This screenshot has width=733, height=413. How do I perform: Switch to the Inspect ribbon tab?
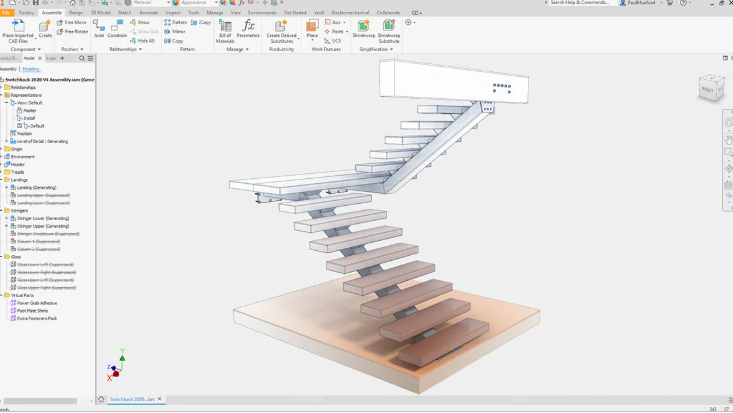173,13
